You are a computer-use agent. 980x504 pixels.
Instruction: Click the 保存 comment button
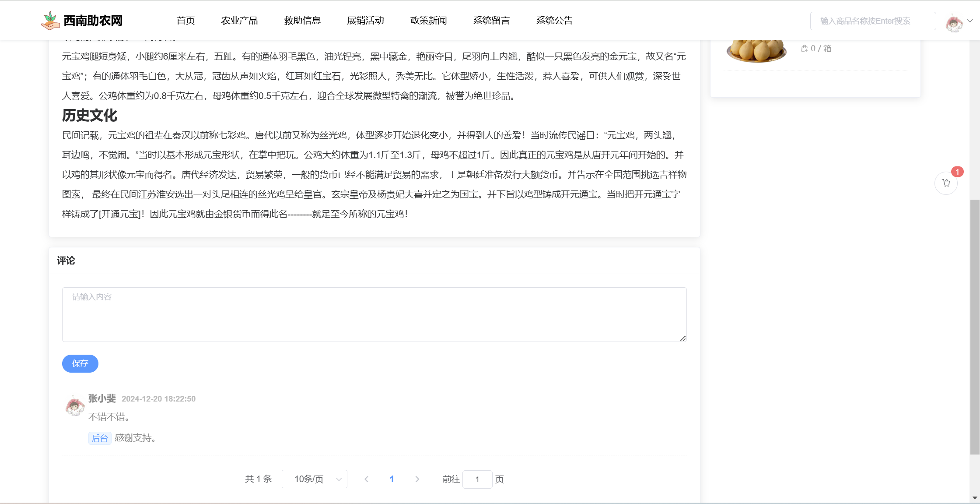pyautogui.click(x=80, y=363)
